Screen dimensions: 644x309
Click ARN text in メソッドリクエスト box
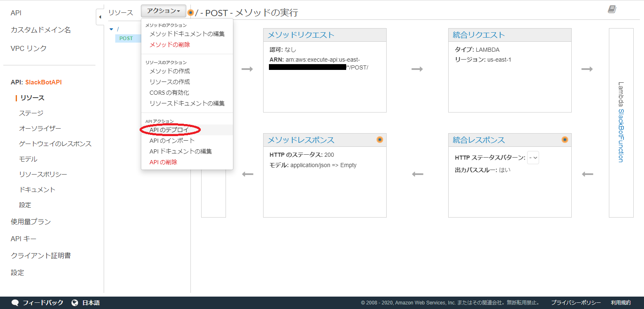pos(318,63)
